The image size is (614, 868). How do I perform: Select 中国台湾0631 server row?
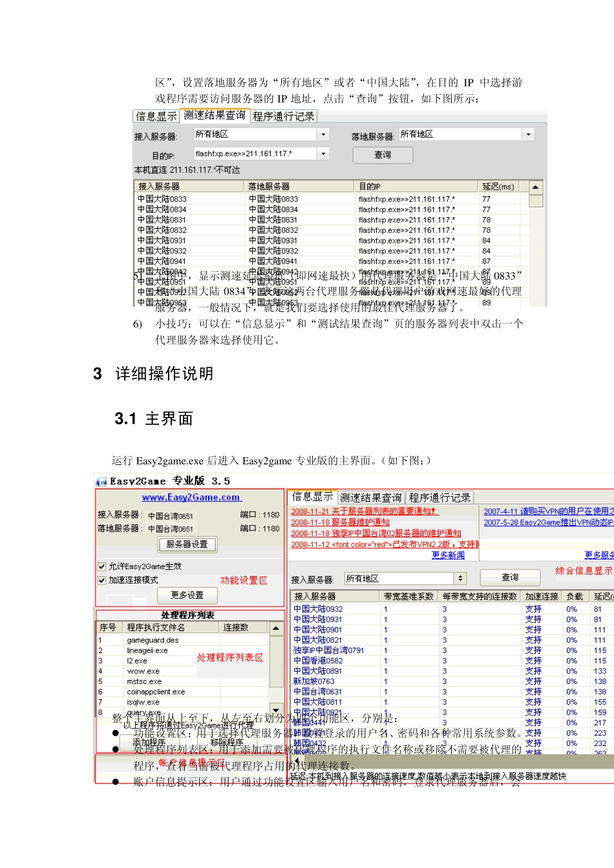(x=452, y=692)
